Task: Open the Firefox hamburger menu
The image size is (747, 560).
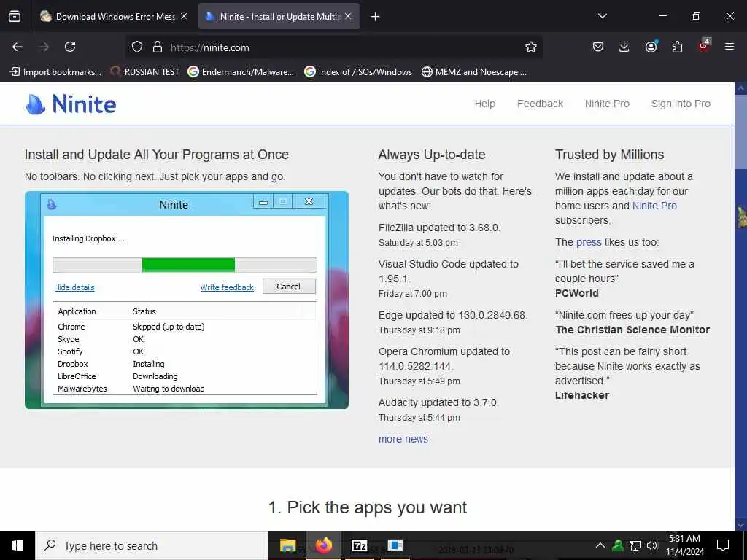Action: click(x=729, y=47)
